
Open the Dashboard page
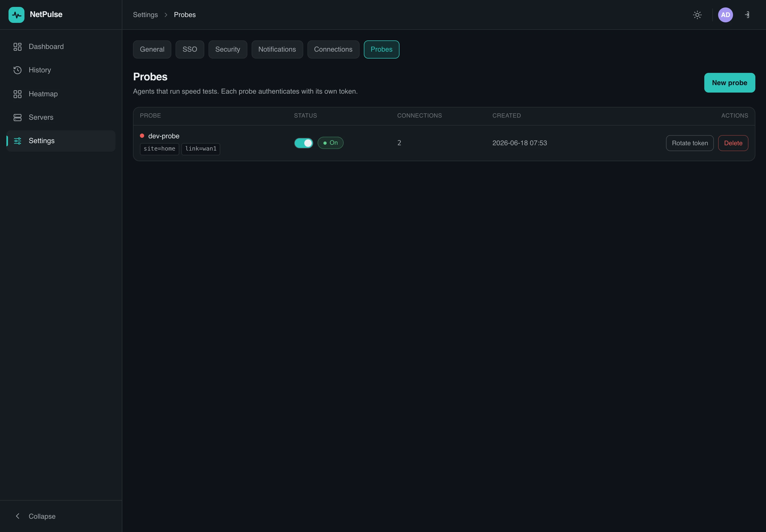click(61, 47)
